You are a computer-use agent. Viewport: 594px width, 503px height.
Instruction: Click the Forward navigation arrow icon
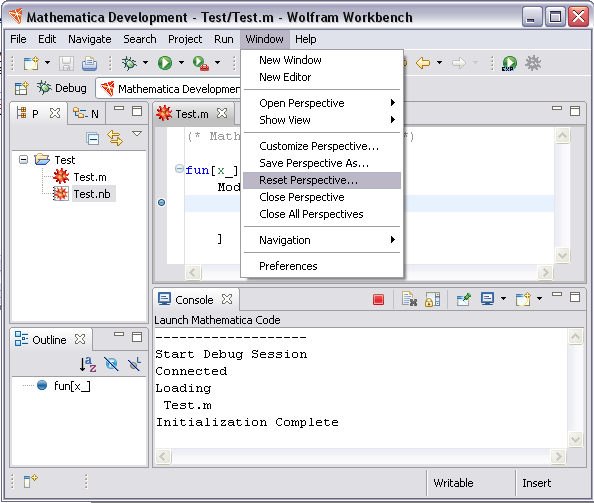(459, 63)
